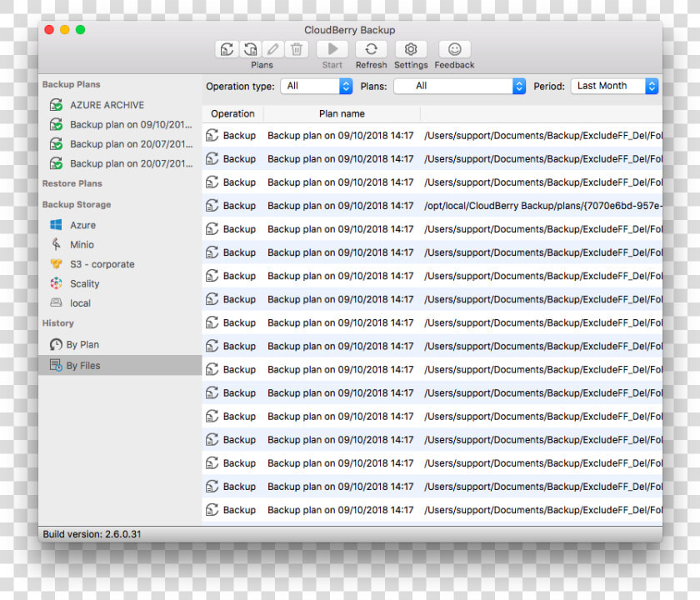700x600 pixels.
Task: Click the delete plan trash icon
Action: pyautogui.click(x=297, y=49)
